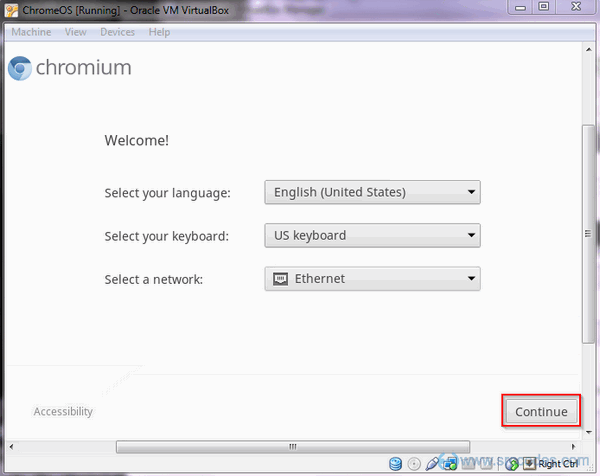This screenshot has width=600, height=476.
Task: Maximize the VirtualBox window
Action: point(543,7)
